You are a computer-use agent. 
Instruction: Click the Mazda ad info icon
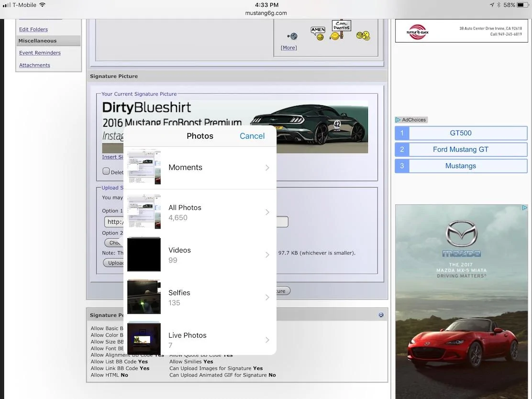click(x=524, y=208)
